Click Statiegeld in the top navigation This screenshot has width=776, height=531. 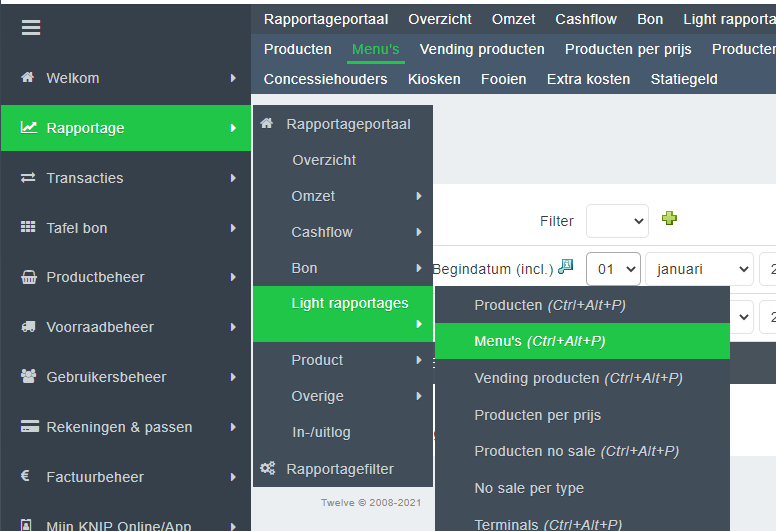[x=684, y=79]
